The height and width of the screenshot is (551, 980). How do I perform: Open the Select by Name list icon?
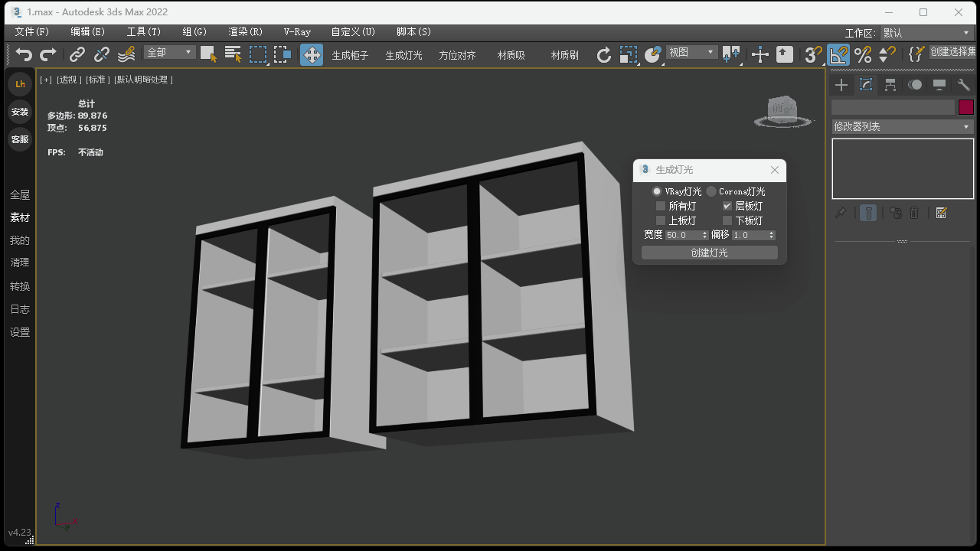click(234, 54)
